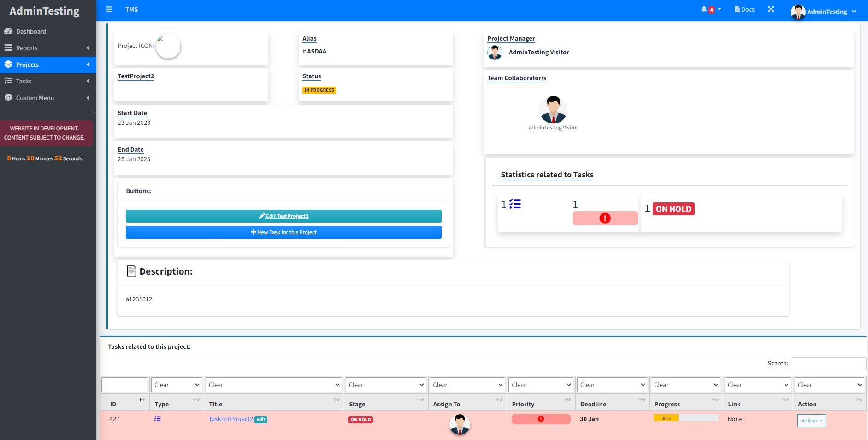Open the Action dropdown for task 427

tap(811, 421)
